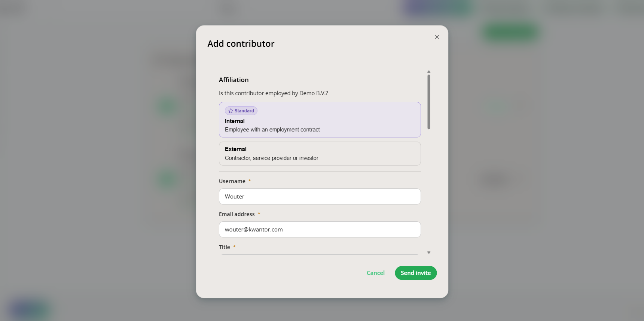Click the scrollbar thumb in the dialog

pos(429,101)
